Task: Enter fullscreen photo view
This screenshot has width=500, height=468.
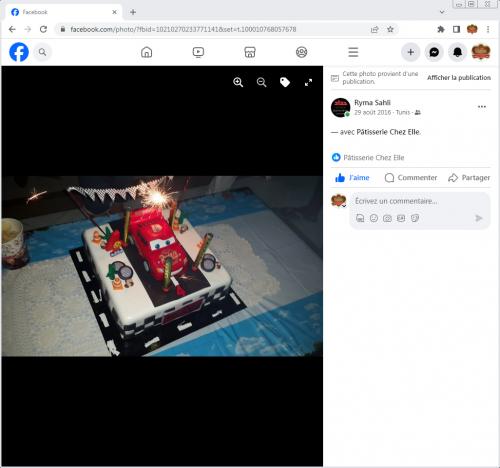Action: [x=308, y=82]
